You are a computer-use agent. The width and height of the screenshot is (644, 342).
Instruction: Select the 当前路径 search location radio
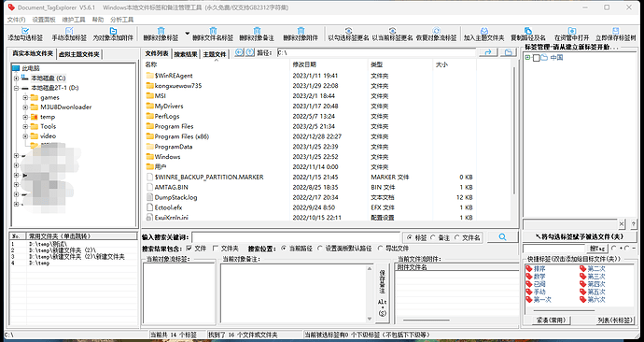point(284,249)
